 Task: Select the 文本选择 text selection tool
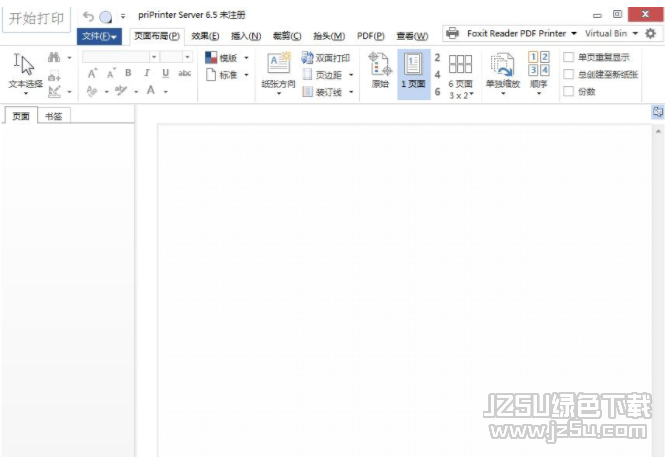[x=25, y=75]
